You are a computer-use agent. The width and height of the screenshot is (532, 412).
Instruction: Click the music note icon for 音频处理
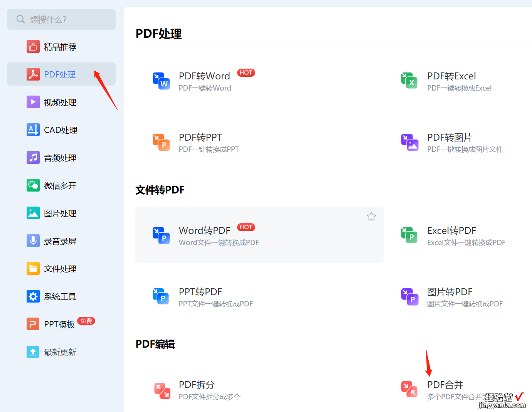(x=33, y=158)
